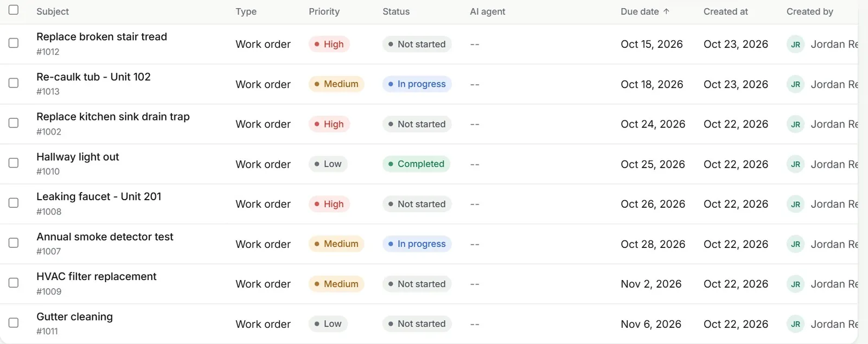This screenshot has width=868, height=344.
Task: Open Replace kitchen sink drain trap order
Action: [113, 117]
